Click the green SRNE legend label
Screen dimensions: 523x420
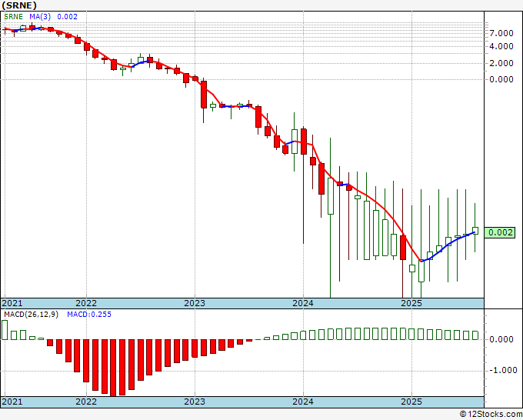pyautogui.click(x=13, y=17)
